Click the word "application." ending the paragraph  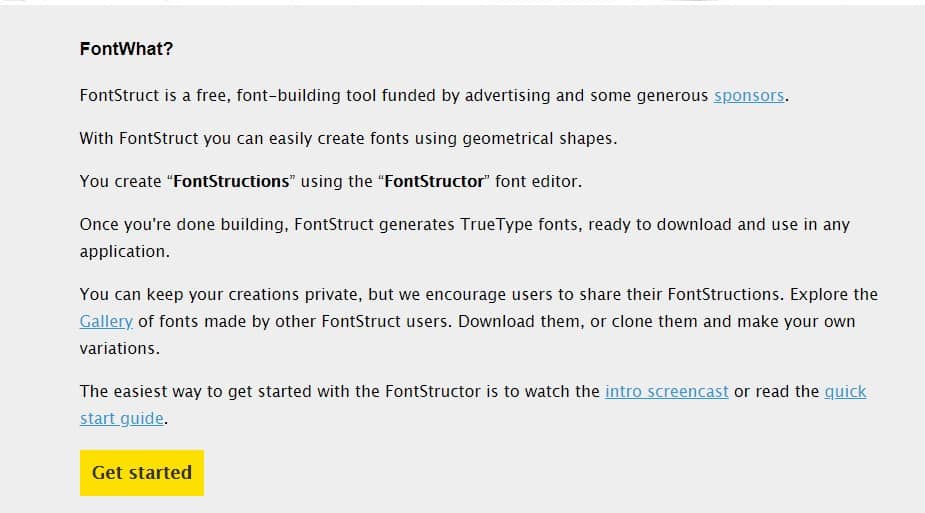(x=124, y=252)
